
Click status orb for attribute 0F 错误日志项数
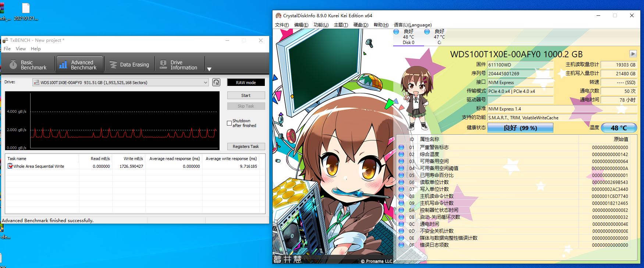click(401, 245)
